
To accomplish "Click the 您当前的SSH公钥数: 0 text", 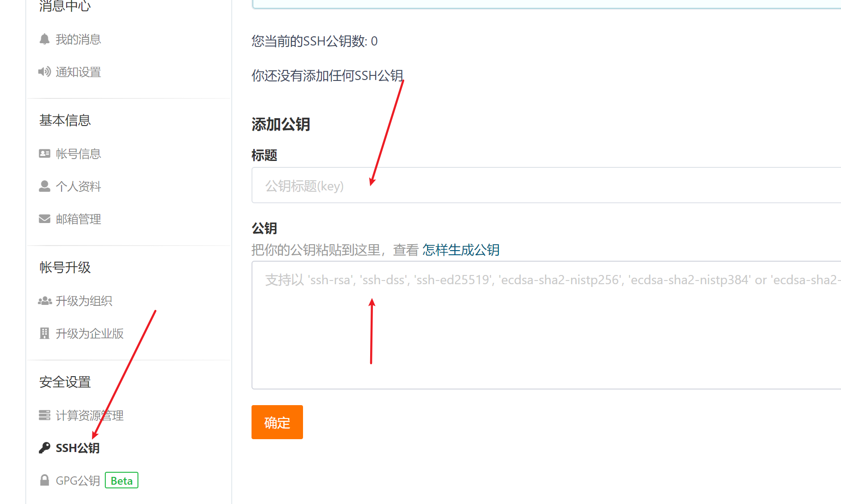I will tap(315, 41).
